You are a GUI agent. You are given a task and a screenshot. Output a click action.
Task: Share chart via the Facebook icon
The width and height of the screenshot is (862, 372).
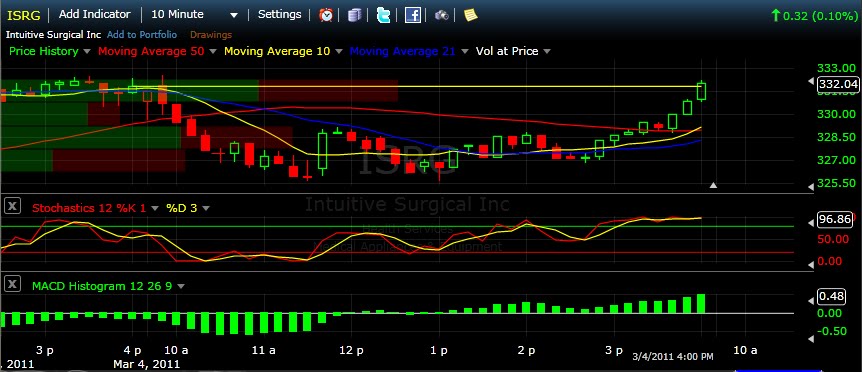tap(412, 15)
